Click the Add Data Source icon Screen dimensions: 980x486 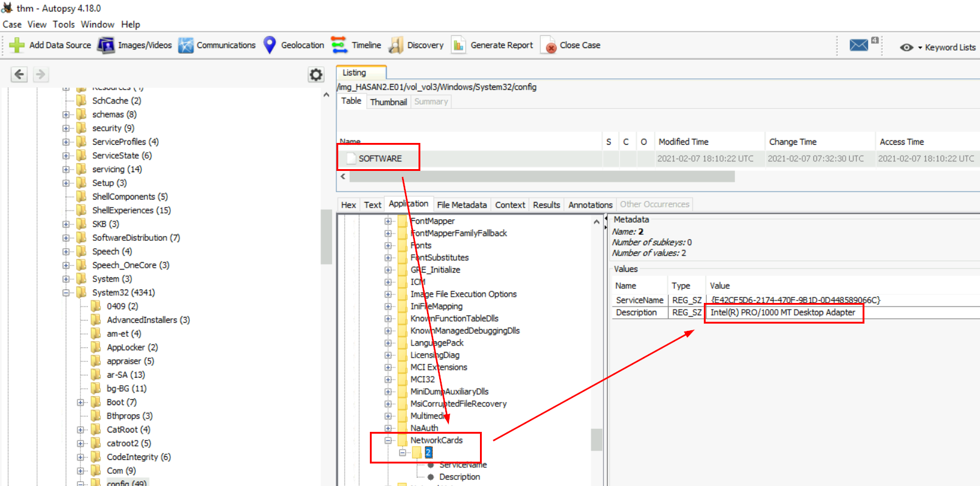17,45
